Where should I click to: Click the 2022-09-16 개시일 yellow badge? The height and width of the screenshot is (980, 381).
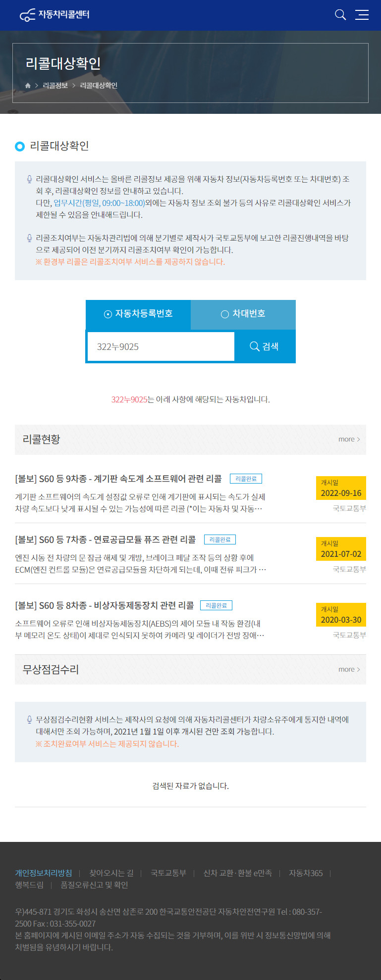341,488
